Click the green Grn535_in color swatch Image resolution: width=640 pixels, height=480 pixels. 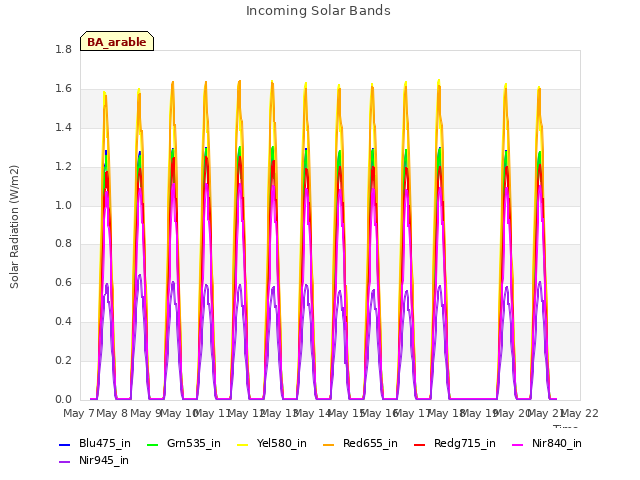click(153, 444)
